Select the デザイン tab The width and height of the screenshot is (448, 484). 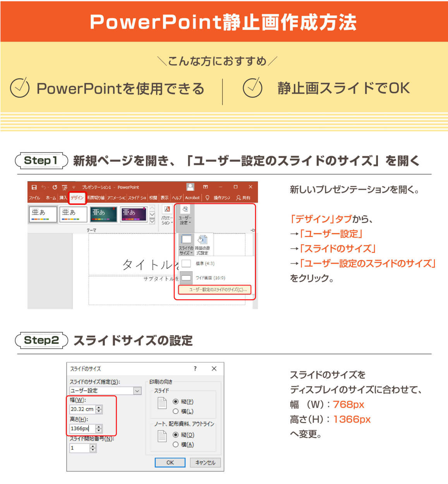[x=77, y=197]
